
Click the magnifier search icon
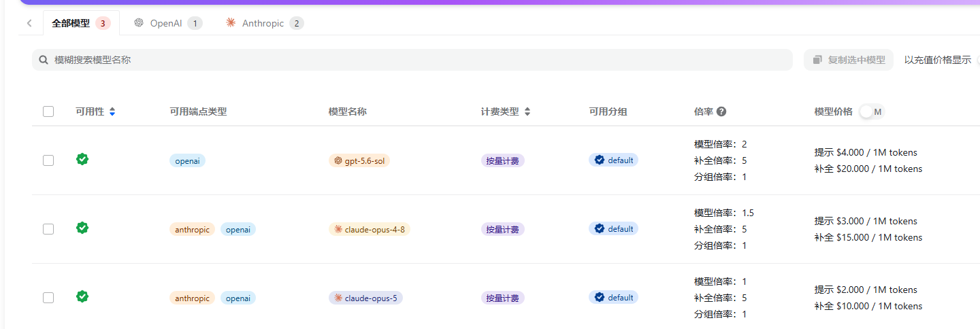point(43,60)
